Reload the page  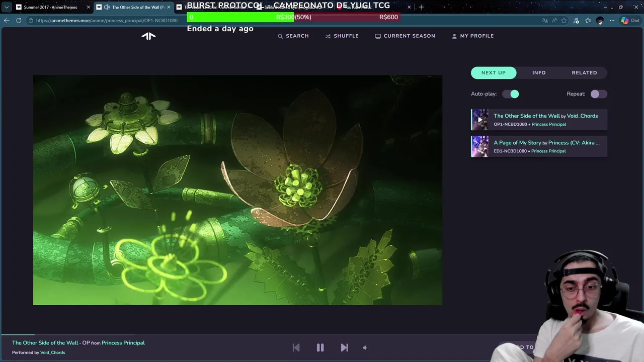click(x=19, y=20)
